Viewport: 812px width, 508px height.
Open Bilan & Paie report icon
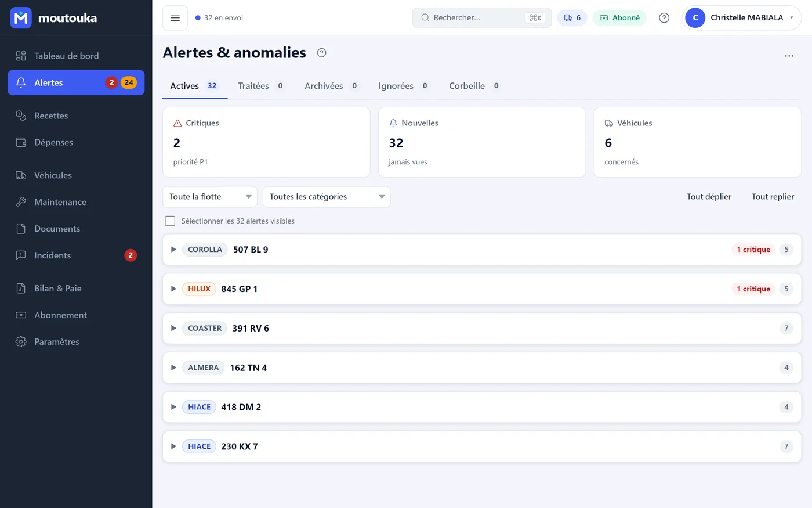(x=21, y=289)
